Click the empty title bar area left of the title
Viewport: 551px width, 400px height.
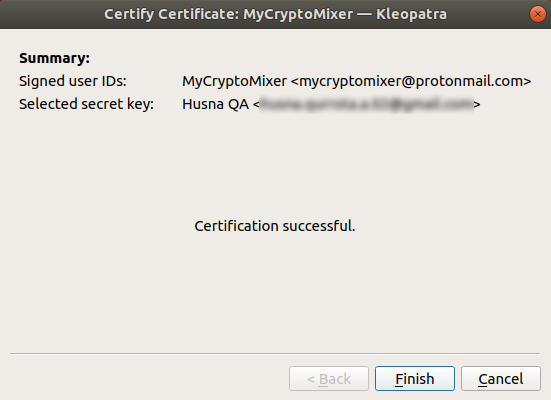click(53, 14)
